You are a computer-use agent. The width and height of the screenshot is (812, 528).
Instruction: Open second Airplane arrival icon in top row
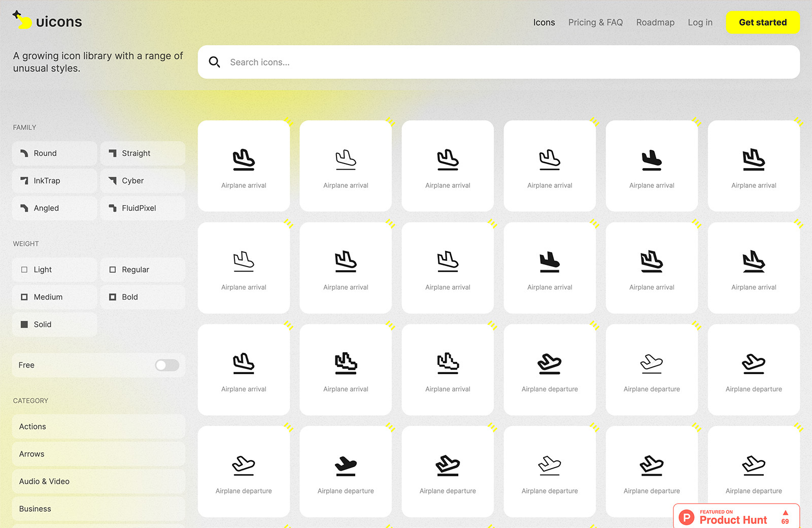click(346, 166)
